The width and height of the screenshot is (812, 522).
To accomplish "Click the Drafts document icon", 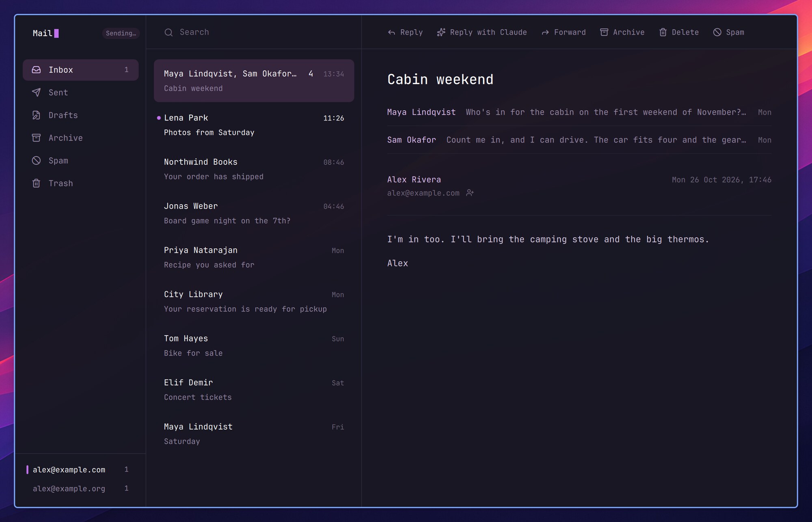I will point(36,115).
